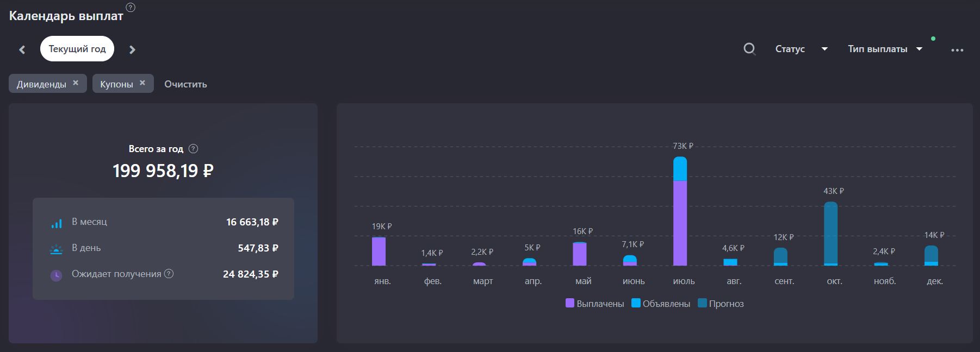
Task: Expand the Статус dropdown
Action: tap(802, 49)
